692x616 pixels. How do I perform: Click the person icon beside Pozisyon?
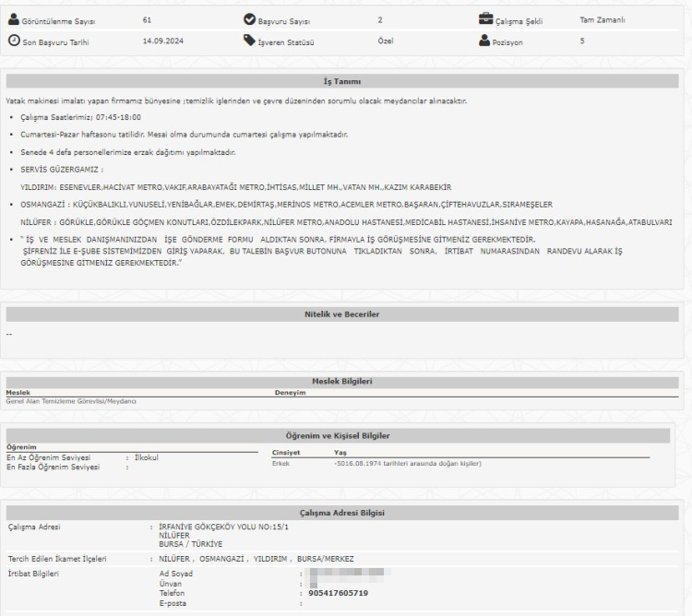click(485, 41)
